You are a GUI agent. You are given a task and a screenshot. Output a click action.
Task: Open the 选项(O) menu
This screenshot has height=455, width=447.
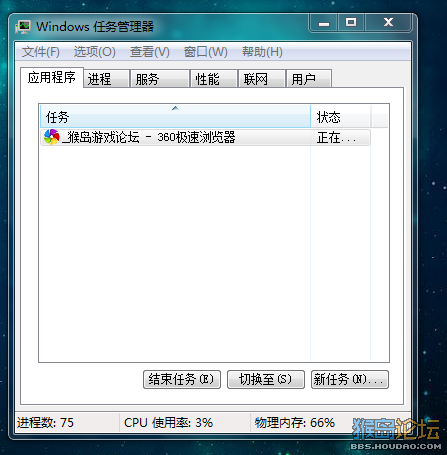click(x=95, y=52)
